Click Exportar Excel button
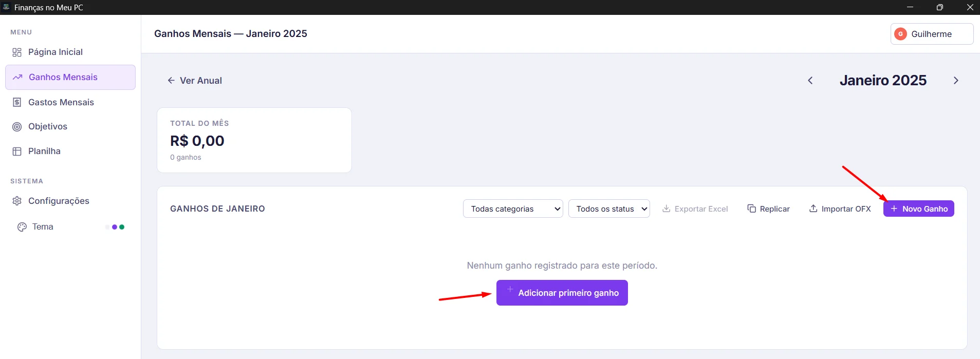Viewport: 980px width, 359px height. click(x=695, y=209)
